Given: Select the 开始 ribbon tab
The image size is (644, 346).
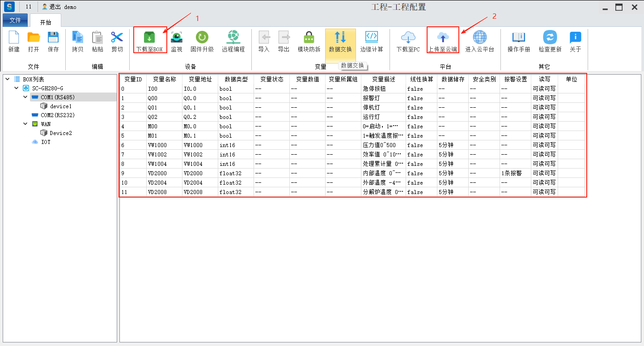Looking at the screenshot, I should [46, 21].
